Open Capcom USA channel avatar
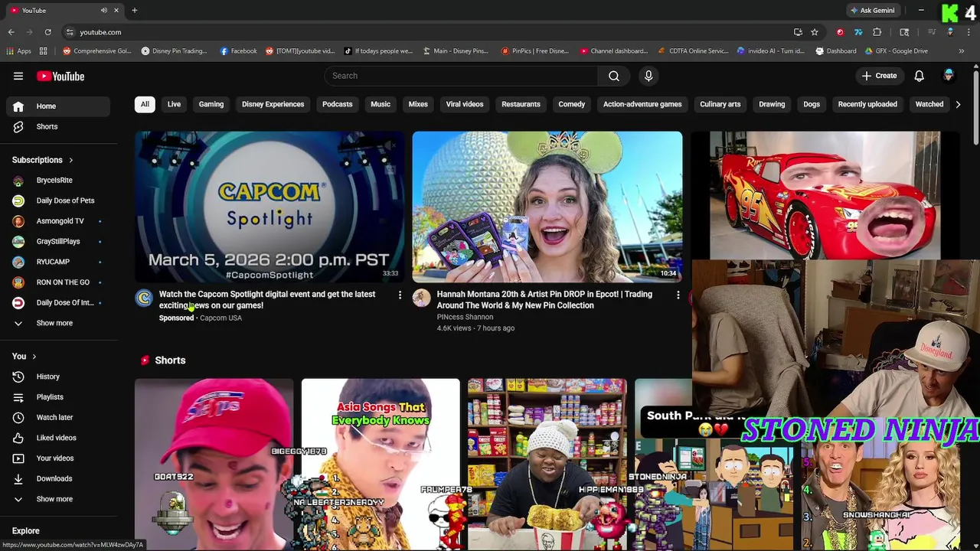The height and width of the screenshot is (551, 980). pyautogui.click(x=144, y=298)
